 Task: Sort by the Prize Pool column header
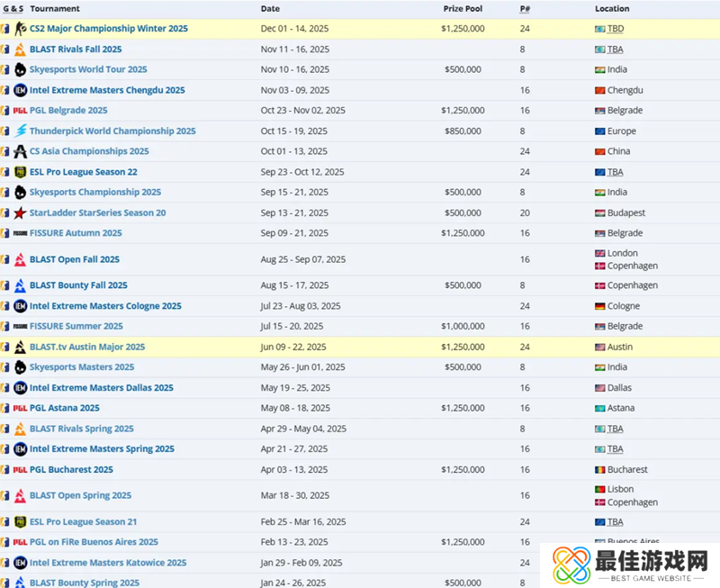463,8
